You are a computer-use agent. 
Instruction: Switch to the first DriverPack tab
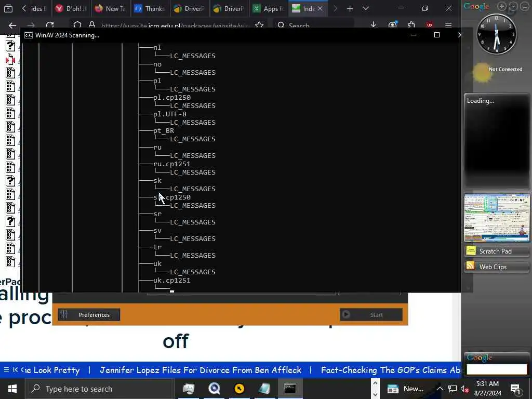click(x=189, y=8)
